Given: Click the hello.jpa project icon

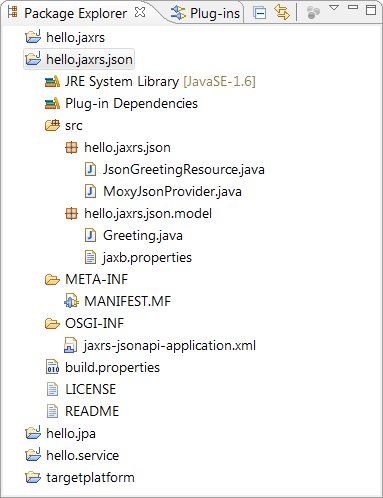Looking at the screenshot, I should [x=33, y=432].
